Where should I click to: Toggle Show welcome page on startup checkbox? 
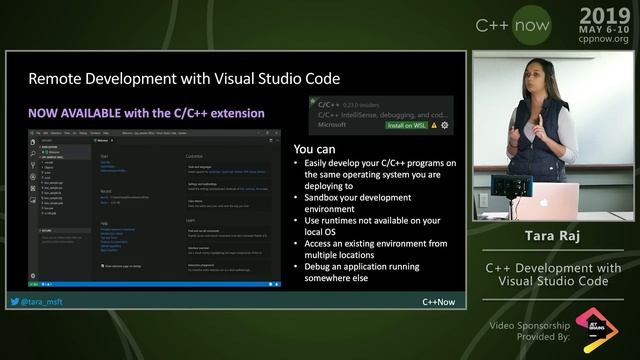click(102, 266)
